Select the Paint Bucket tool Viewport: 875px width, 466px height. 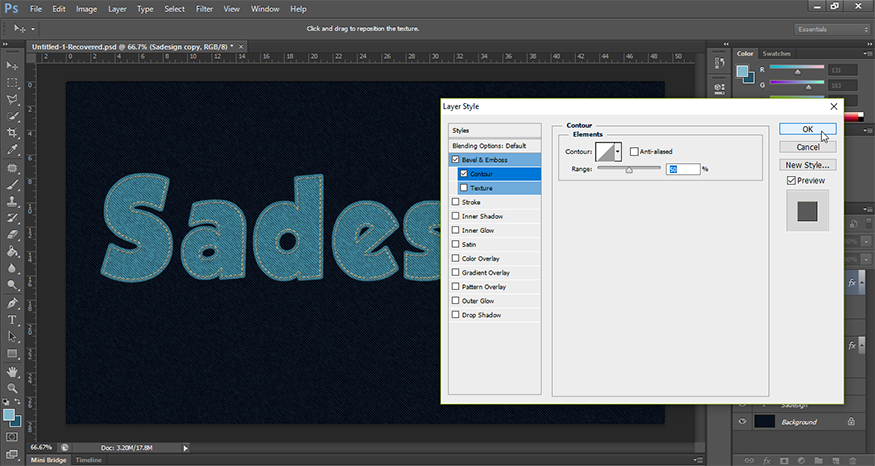(12, 252)
